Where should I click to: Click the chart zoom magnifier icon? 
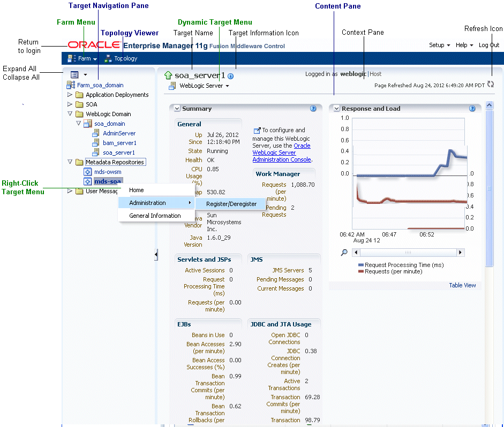344,253
